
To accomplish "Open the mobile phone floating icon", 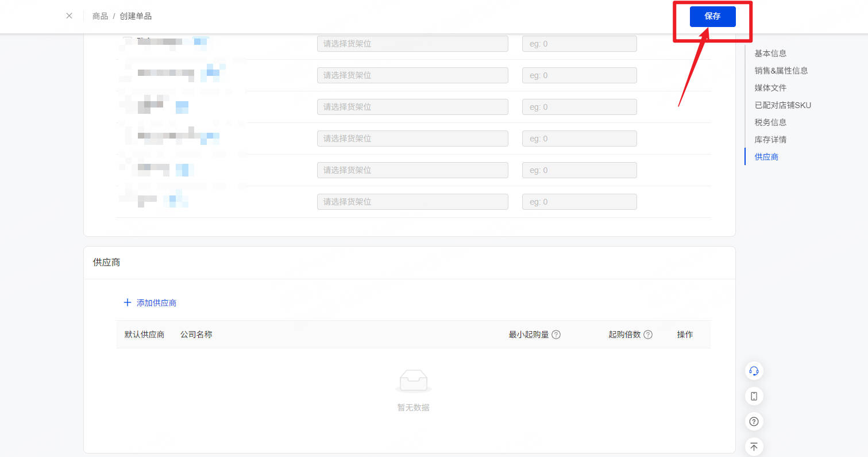I will click(x=754, y=396).
